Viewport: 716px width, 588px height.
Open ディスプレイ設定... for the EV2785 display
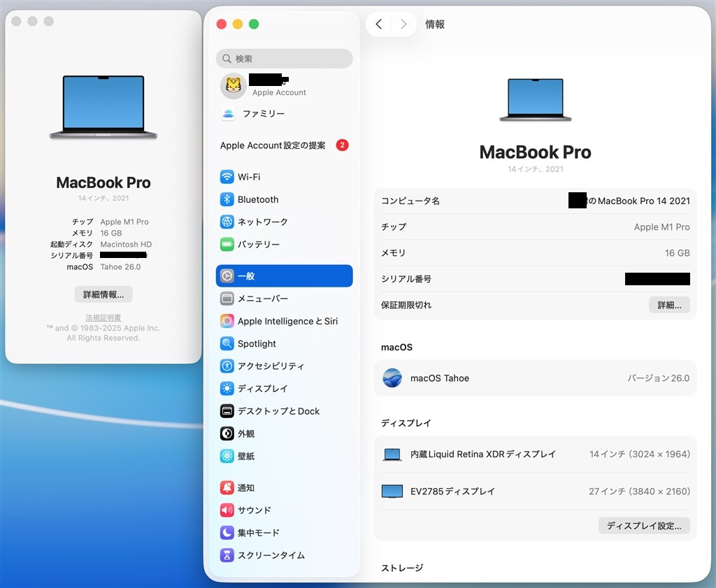coord(644,526)
